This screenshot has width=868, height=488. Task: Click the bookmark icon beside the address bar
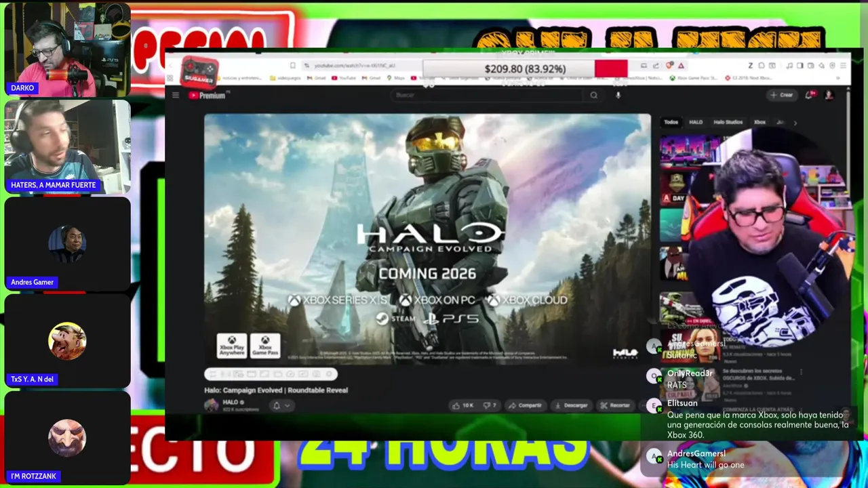pos(292,66)
